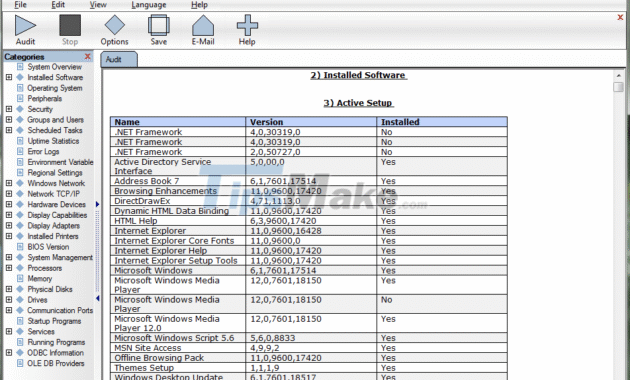
Task: Expand the Groups and Users node
Action: (9, 120)
